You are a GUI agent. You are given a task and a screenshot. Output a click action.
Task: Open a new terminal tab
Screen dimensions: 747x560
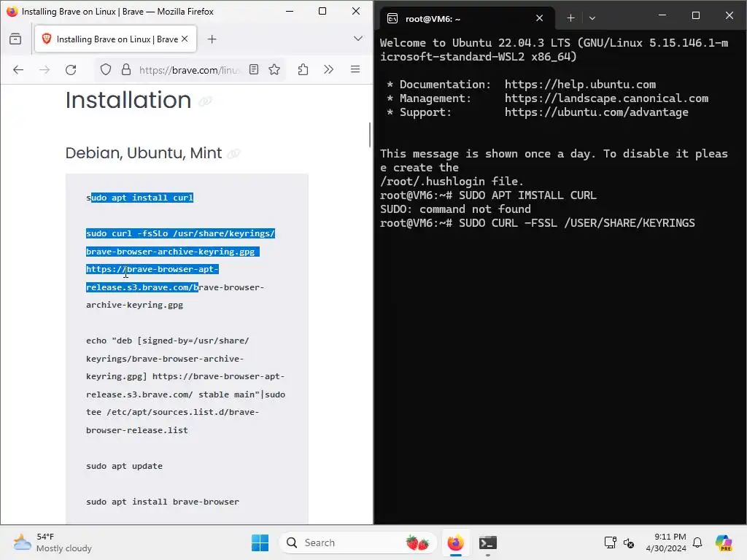pos(570,18)
